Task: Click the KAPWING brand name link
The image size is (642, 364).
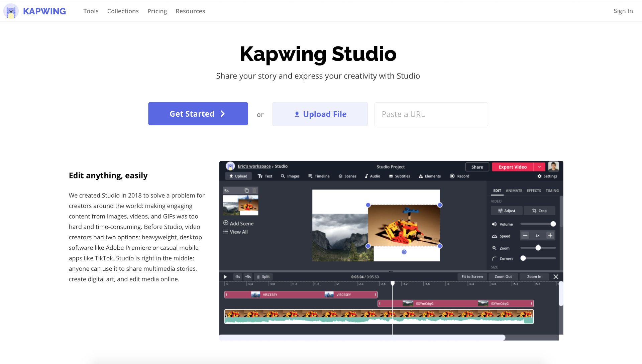Action: point(44,11)
